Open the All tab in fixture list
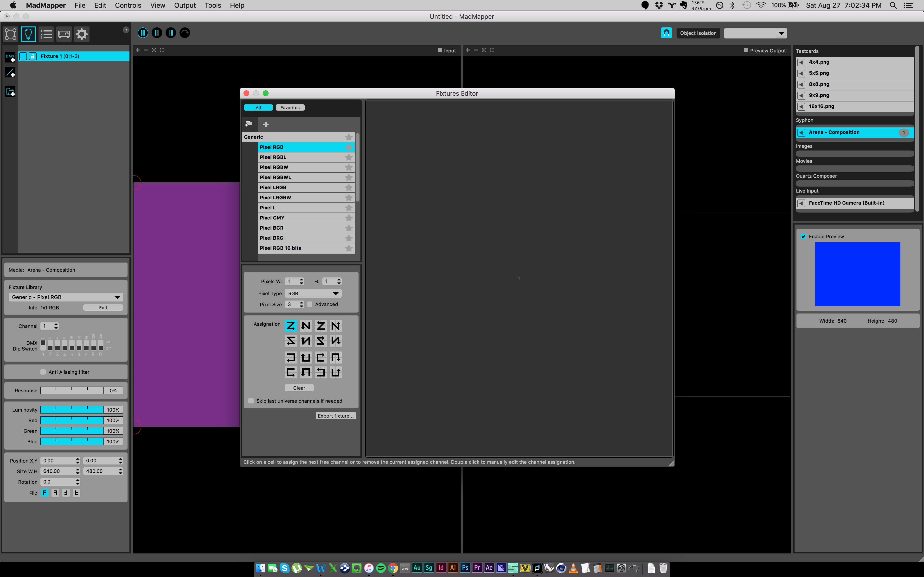Viewport: 924px width, 577px height. coord(258,107)
